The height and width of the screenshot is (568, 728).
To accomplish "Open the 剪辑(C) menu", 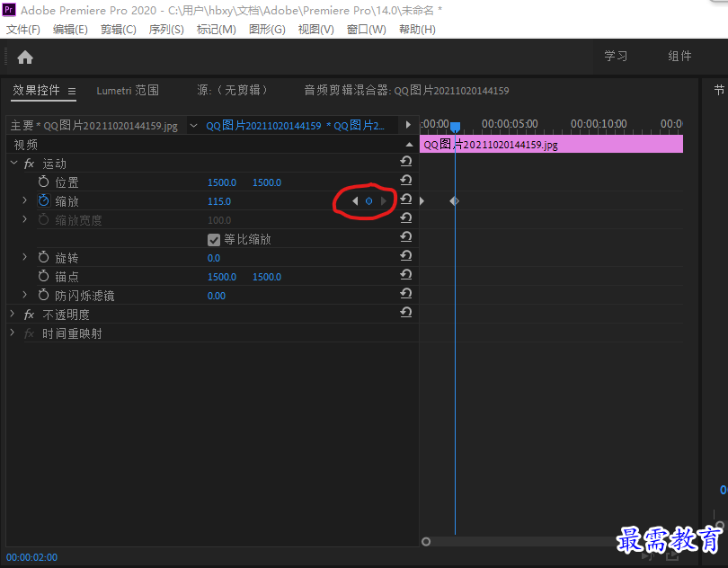I will (119, 30).
